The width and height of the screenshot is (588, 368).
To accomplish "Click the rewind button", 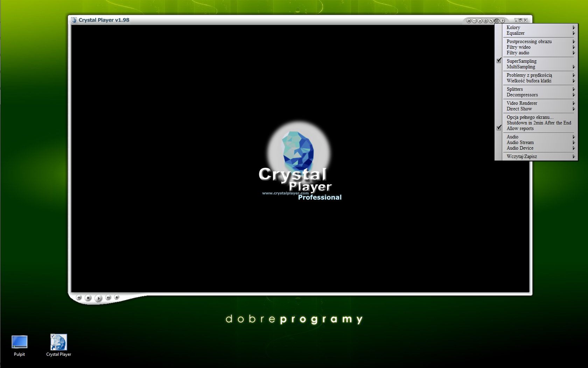I will 79,298.
